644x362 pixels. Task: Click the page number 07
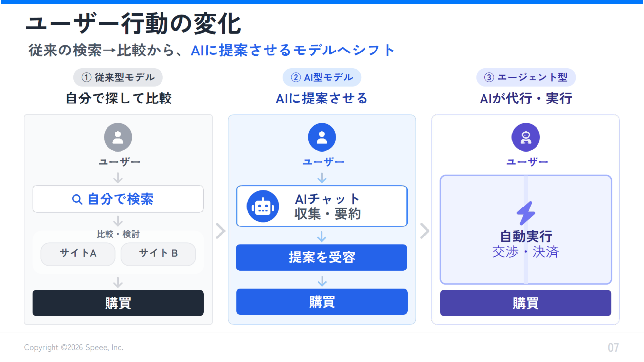point(613,348)
